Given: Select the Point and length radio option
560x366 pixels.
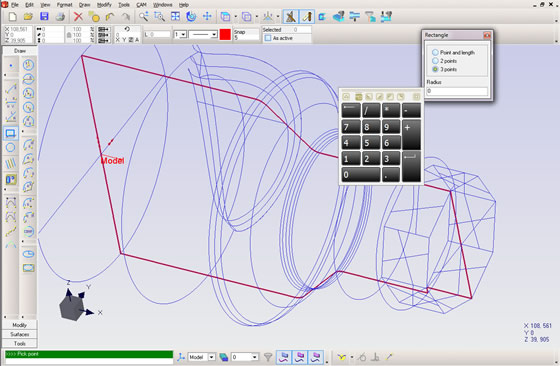Looking at the screenshot, I should (435, 52).
